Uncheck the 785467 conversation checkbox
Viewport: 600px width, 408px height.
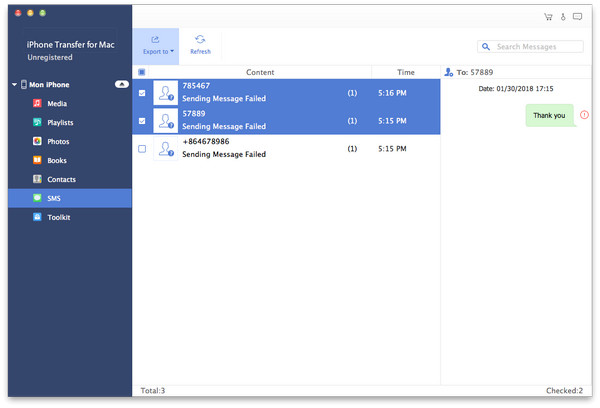[142, 93]
